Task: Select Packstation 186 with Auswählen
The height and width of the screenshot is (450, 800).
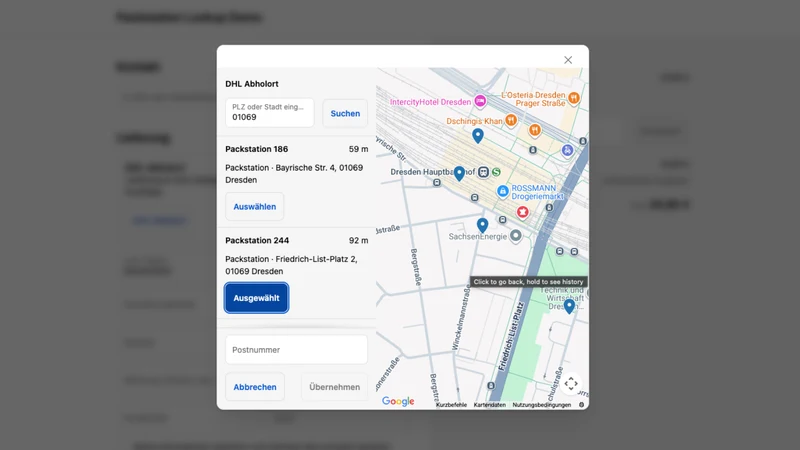Action: point(255,207)
